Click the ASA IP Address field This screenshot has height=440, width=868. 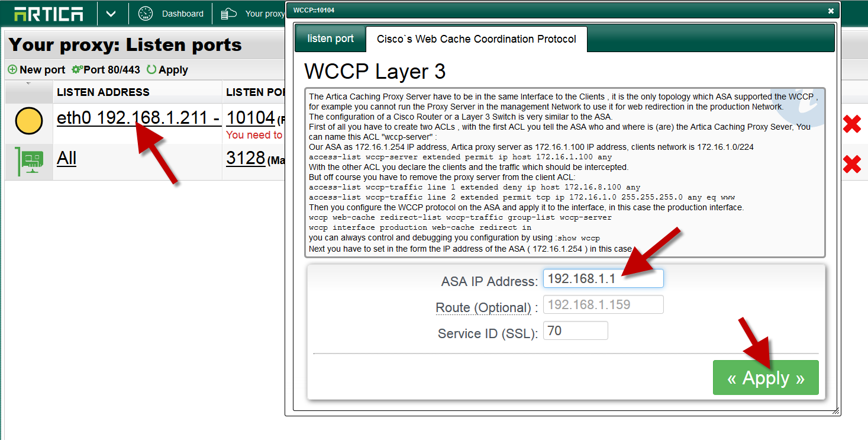tap(604, 278)
